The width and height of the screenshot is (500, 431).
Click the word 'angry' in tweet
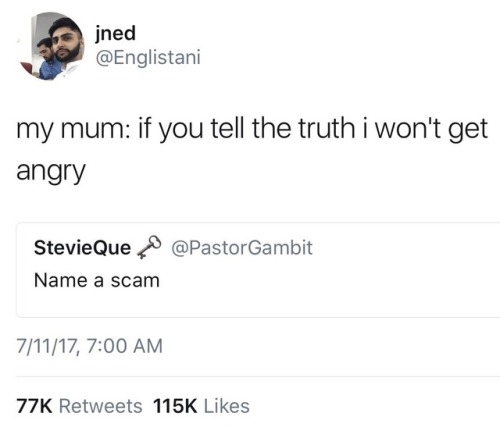coord(51,171)
